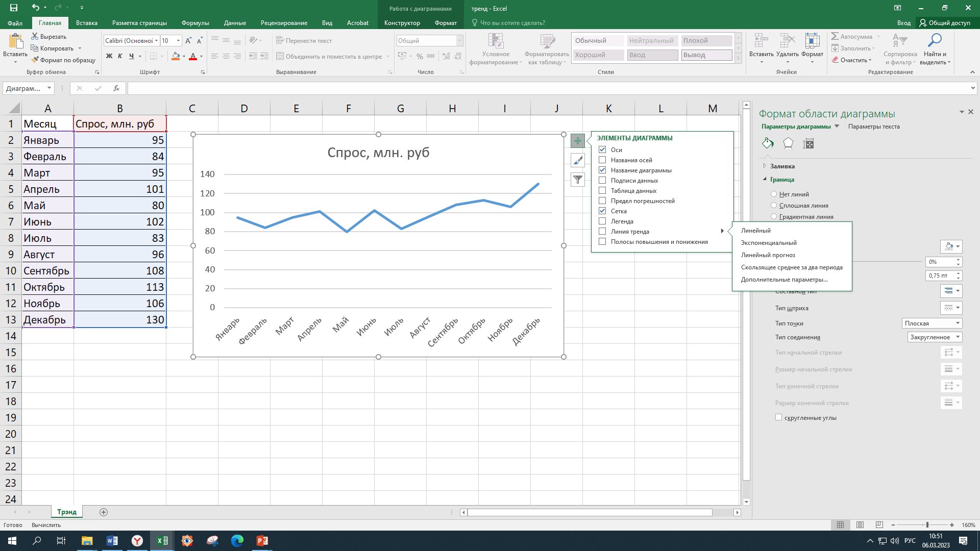
Task: Choose Линейный trendline option
Action: tap(755, 231)
